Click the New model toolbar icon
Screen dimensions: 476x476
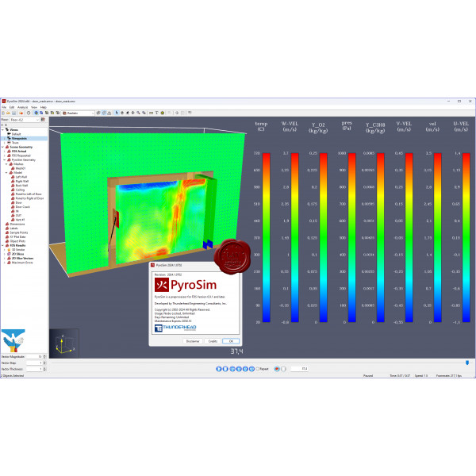point(3,113)
